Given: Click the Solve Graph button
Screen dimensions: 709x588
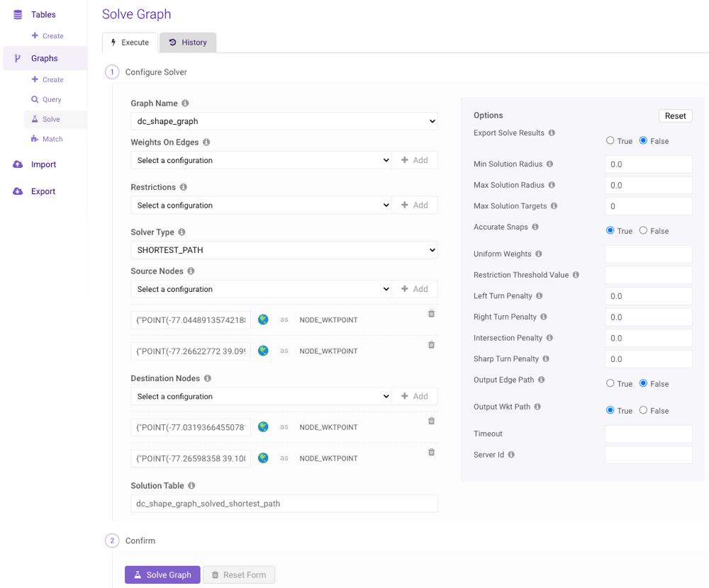Looking at the screenshot, I should click(162, 575).
